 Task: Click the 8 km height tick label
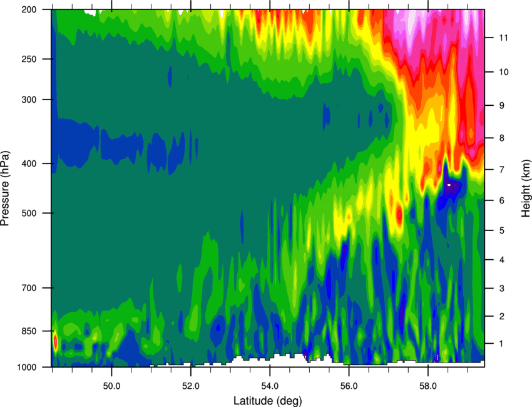[x=501, y=138]
